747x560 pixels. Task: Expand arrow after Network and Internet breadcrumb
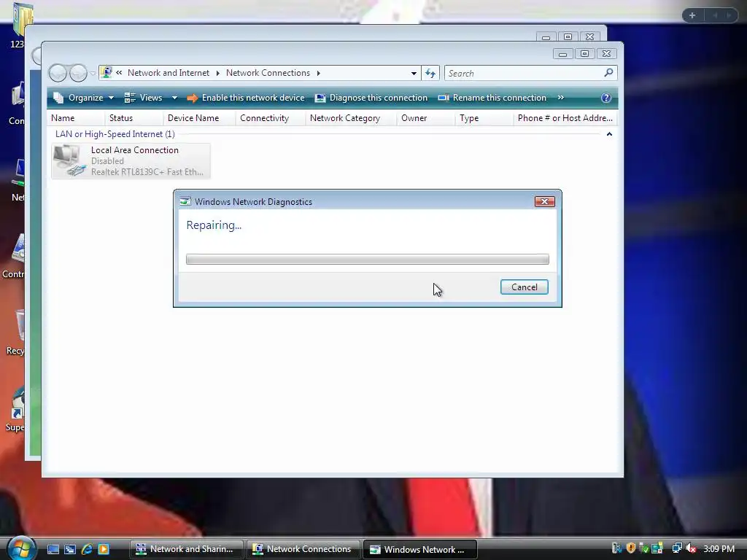[x=217, y=73]
